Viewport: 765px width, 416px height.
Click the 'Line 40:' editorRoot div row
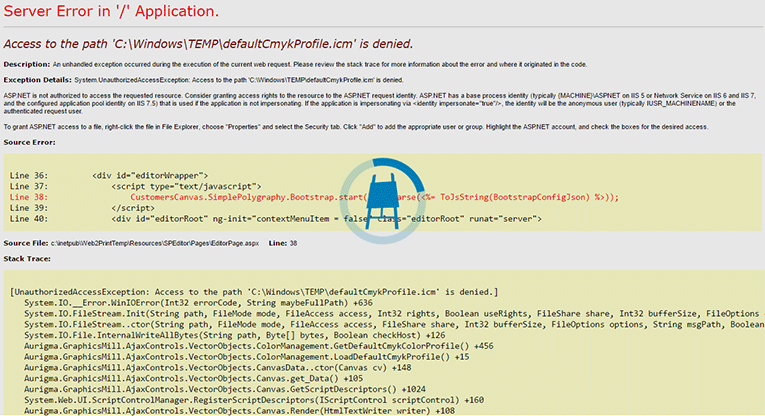[276, 218]
